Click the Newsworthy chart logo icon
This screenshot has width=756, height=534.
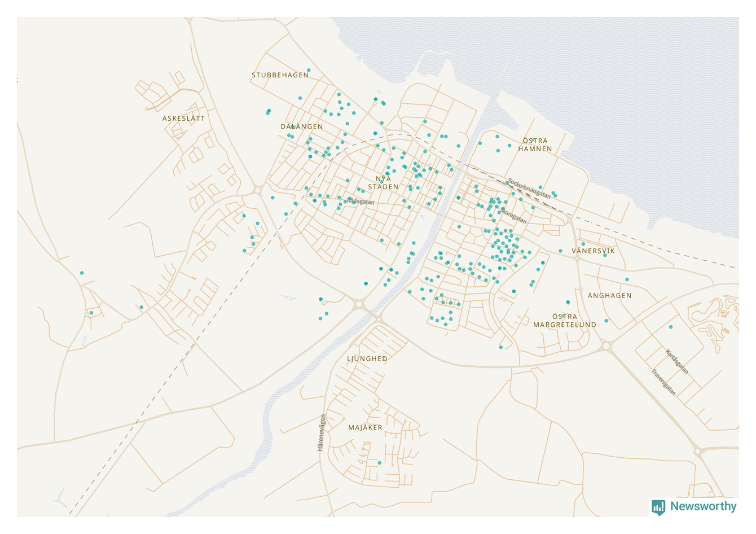tap(658, 507)
